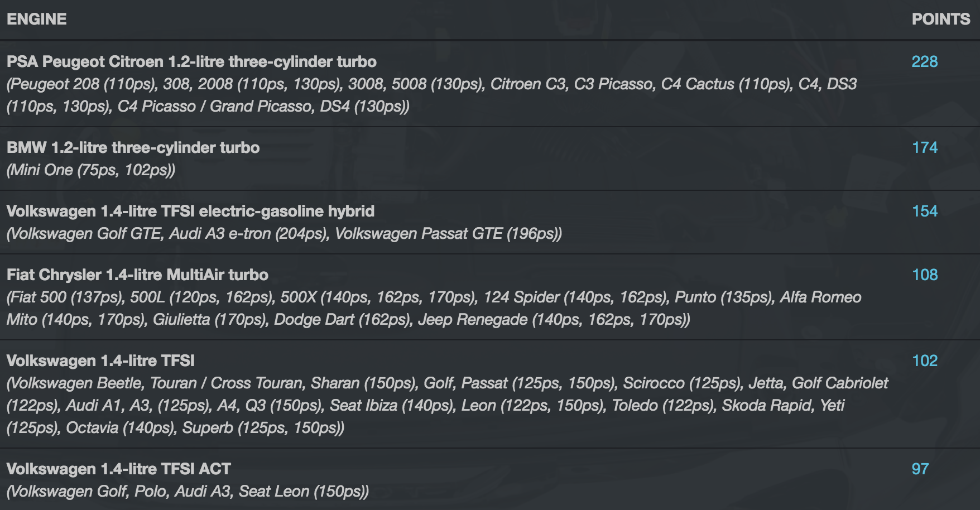
Task: Click the Golf, Polo, Audi A3 description
Action: [188, 492]
